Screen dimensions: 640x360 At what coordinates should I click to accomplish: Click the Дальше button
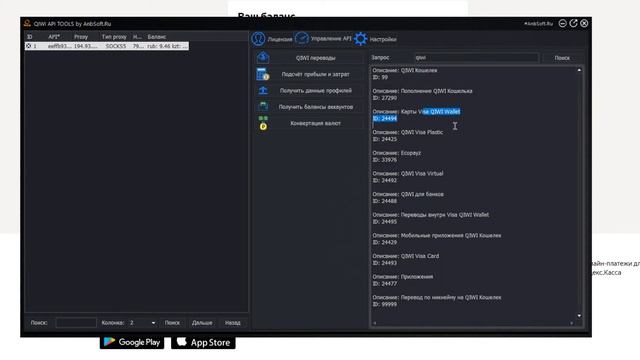(202, 323)
